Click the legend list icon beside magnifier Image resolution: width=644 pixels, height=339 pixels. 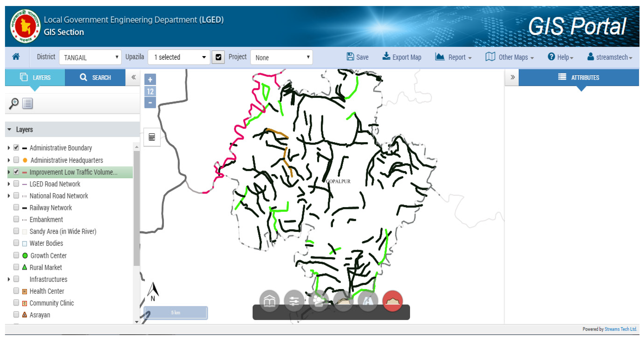click(27, 103)
